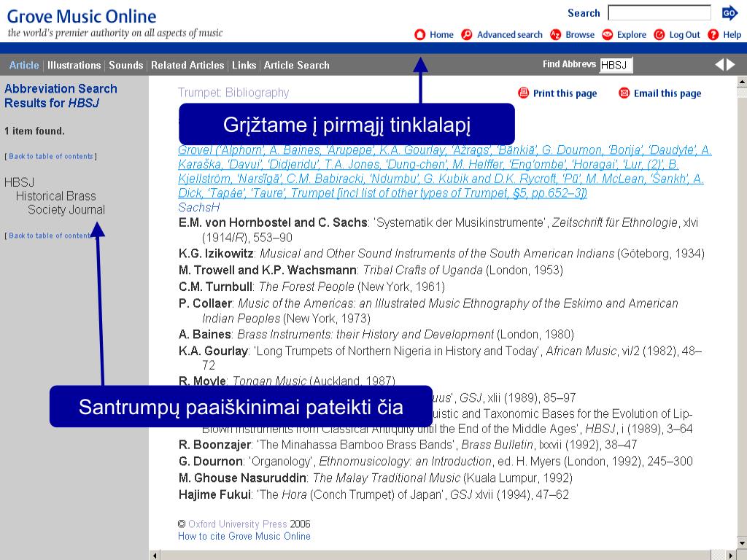Viewport: 747px width, 560px height.
Task: Click the M. Ghouse Nasuruddin entry
Action: 376,478
